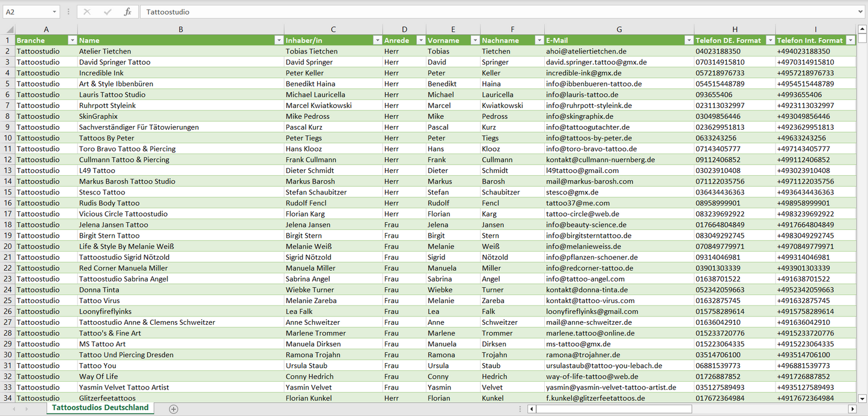Click the Insert Function fx icon
The width and height of the screenshot is (868, 416).
point(127,12)
